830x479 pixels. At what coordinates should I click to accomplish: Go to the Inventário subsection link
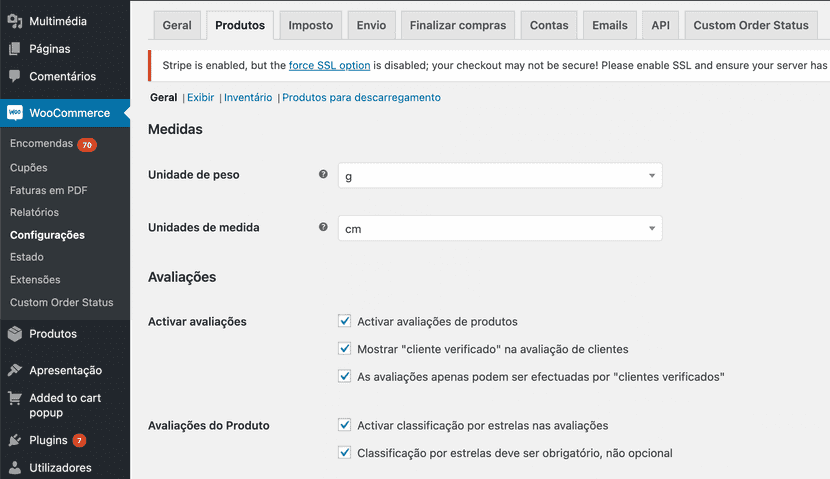[x=247, y=98]
